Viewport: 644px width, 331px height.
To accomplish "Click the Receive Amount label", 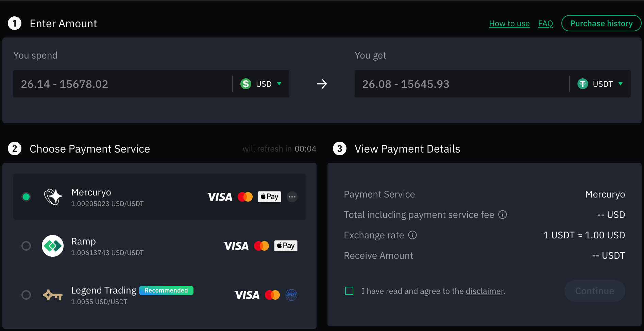I will [378, 255].
